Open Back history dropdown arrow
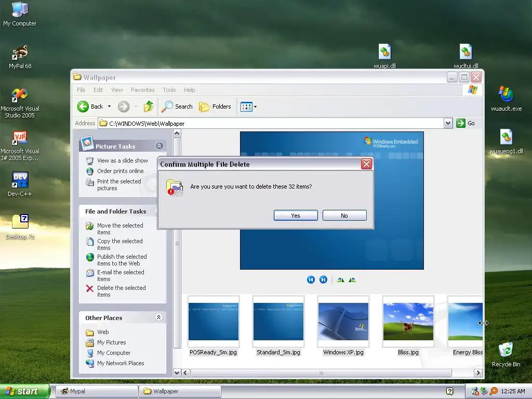This screenshot has height=399, width=532. [109, 107]
